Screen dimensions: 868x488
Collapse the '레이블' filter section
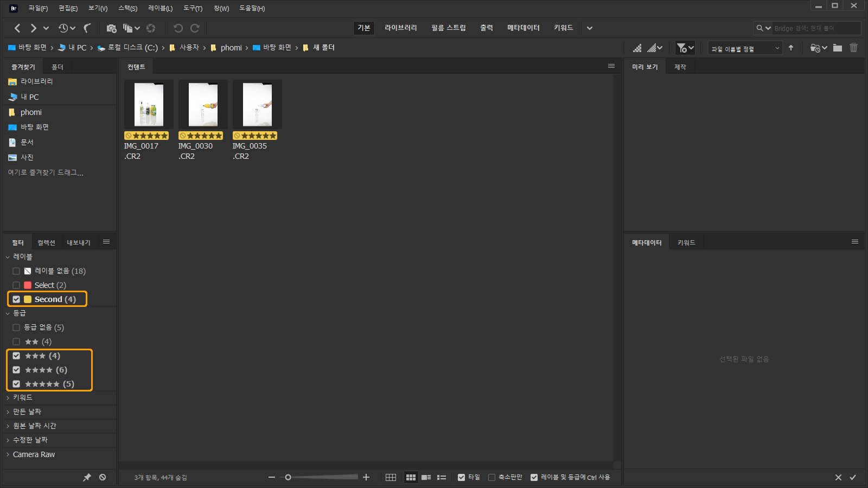(8, 257)
